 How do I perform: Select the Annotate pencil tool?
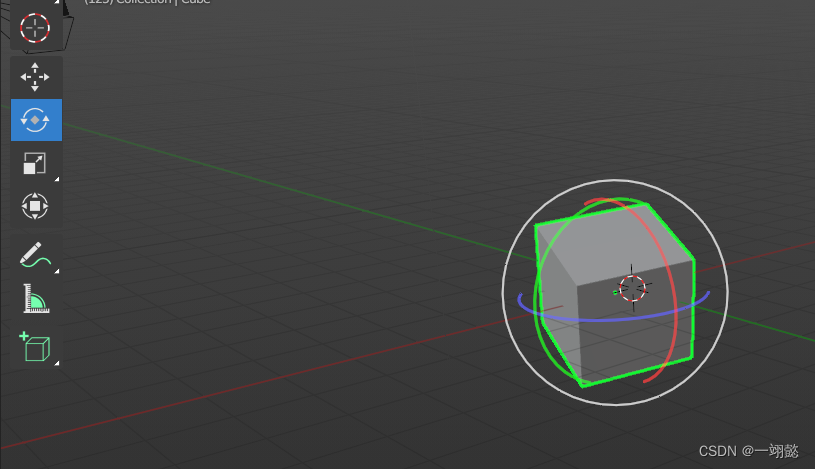pos(35,255)
